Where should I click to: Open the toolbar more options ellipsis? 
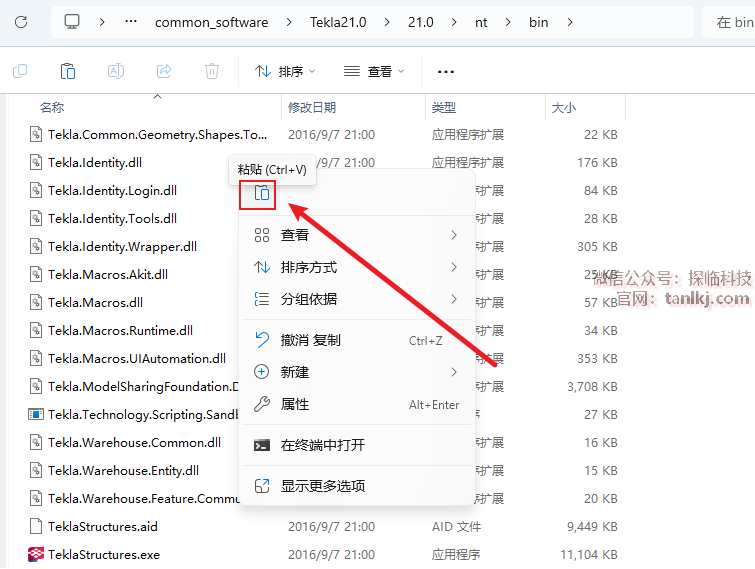[446, 72]
